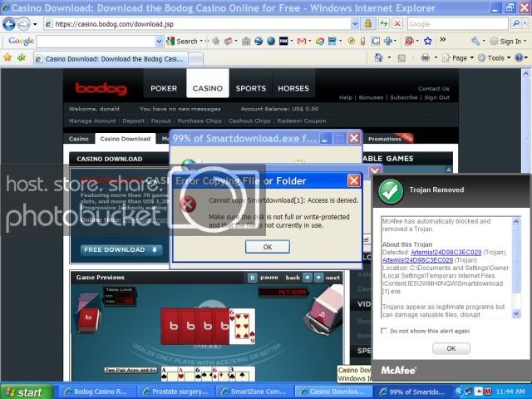This screenshot has height=399, width=532.
Task: Expand the Google toolbar overflow chevron
Action: [x=443, y=40]
